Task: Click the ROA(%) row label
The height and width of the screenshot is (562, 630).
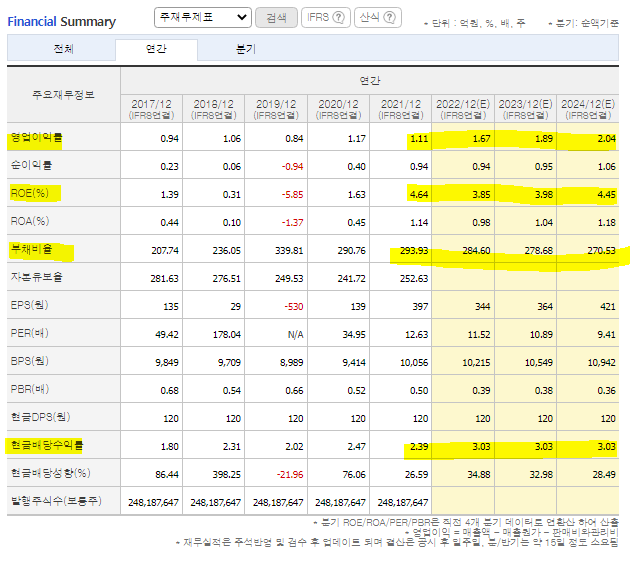Action: tap(30, 221)
